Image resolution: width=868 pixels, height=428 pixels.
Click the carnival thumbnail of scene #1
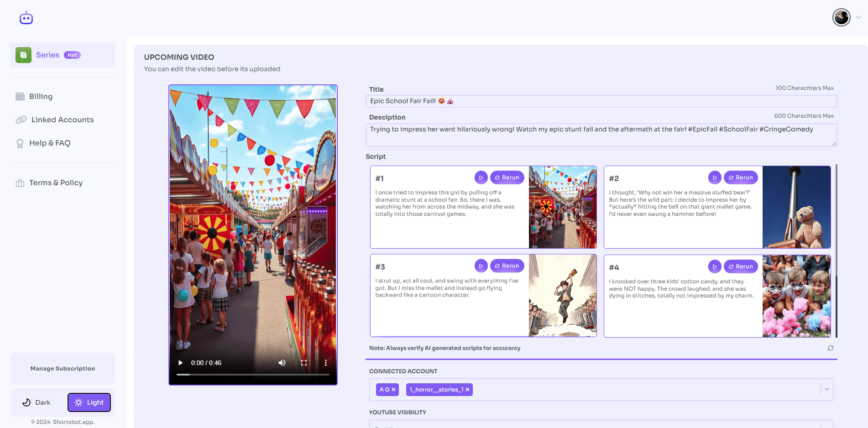pos(563,207)
